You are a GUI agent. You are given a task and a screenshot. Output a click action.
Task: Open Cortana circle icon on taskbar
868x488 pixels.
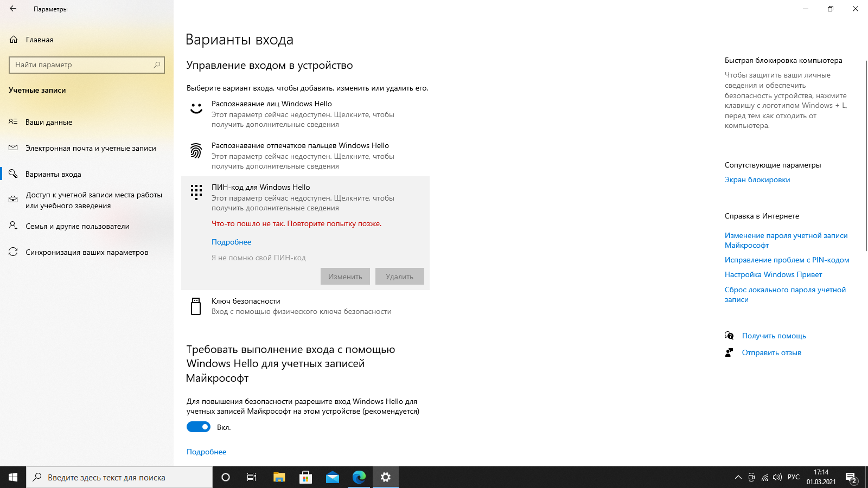tap(226, 477)
